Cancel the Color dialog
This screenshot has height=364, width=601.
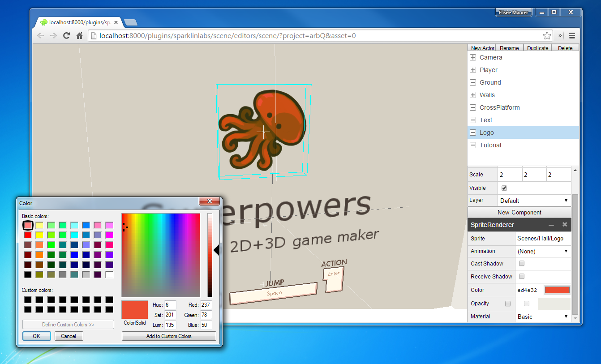point(69,336)
